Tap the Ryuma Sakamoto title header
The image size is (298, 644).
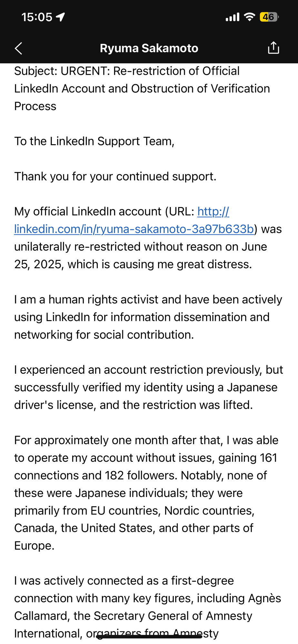(x=149, y=48)
